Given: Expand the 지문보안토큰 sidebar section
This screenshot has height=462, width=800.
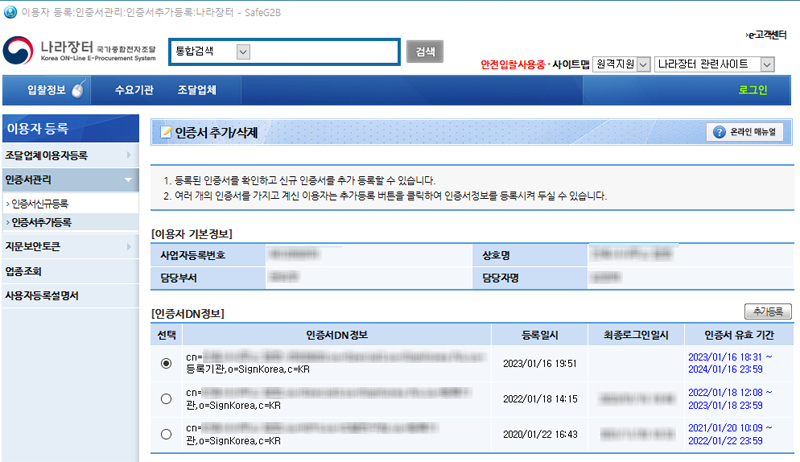Looking at the screenshot, I should pyautogui.click(x=70, y=246).
